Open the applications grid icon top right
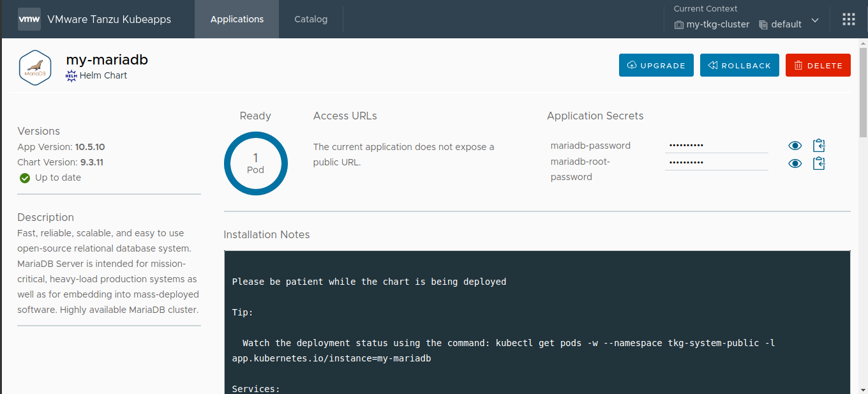This screenshot has width=868, height=394. click(848, 19)
